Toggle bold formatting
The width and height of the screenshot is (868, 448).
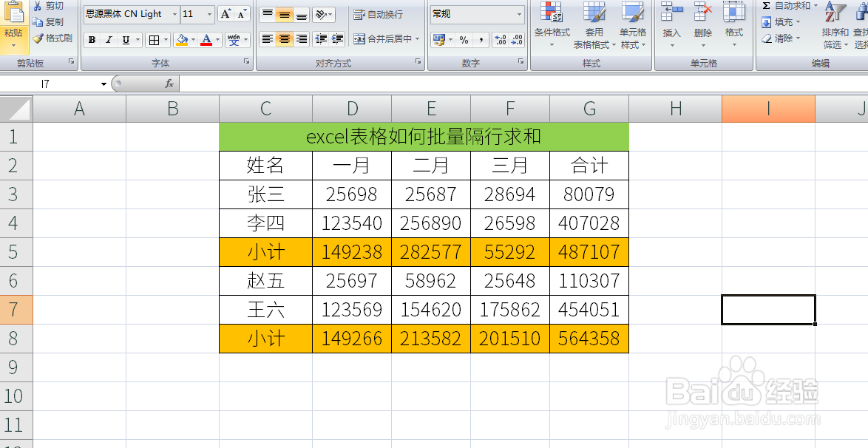coord(92,39)
